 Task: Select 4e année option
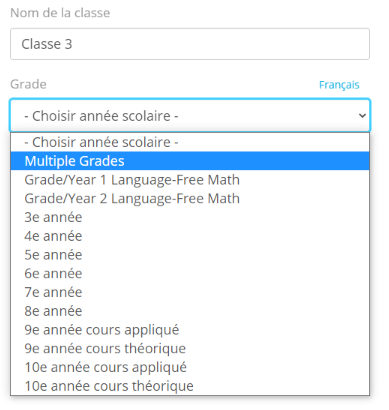coord(190,236)
